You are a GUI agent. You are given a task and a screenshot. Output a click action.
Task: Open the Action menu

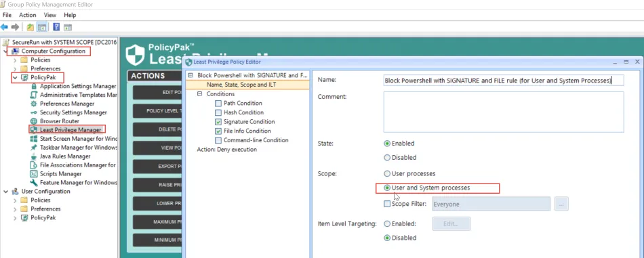tap(28, 15)
